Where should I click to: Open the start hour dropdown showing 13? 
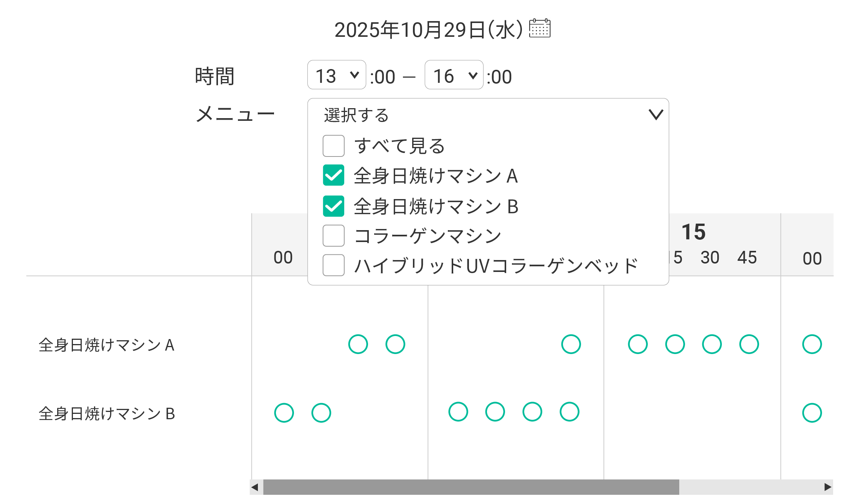click(x=337, y=75)
